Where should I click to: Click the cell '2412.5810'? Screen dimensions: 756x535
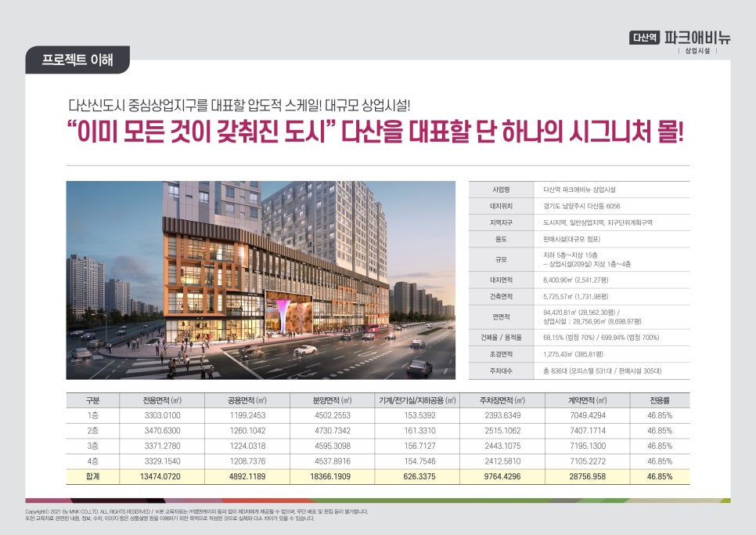coord(502,461)
